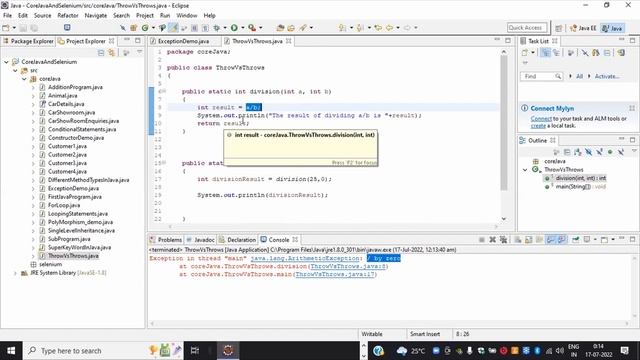Open the Window menu
The width and height of the screenshot is (640, 360).
coord(187,16)
